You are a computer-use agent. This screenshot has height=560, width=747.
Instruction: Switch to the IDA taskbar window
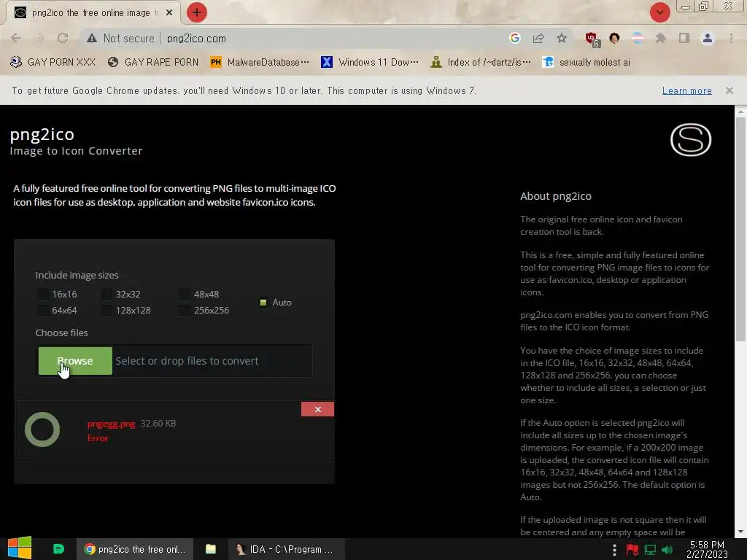tap(285, 549)
